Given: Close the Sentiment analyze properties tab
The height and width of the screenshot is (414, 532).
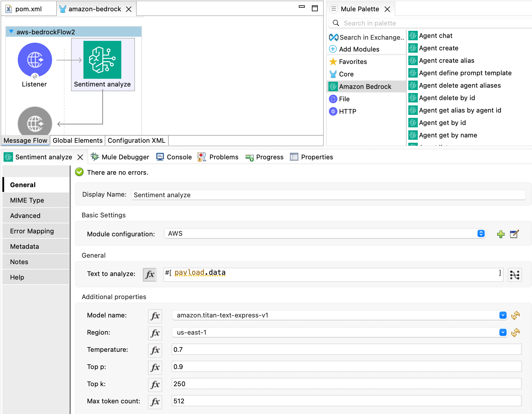Looking at the screenshot, I should pyautogui.click(x=80, y=157).
